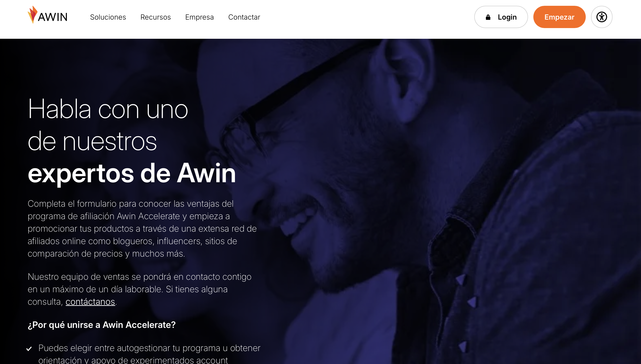Open the Recursos menu

(156, 17)
